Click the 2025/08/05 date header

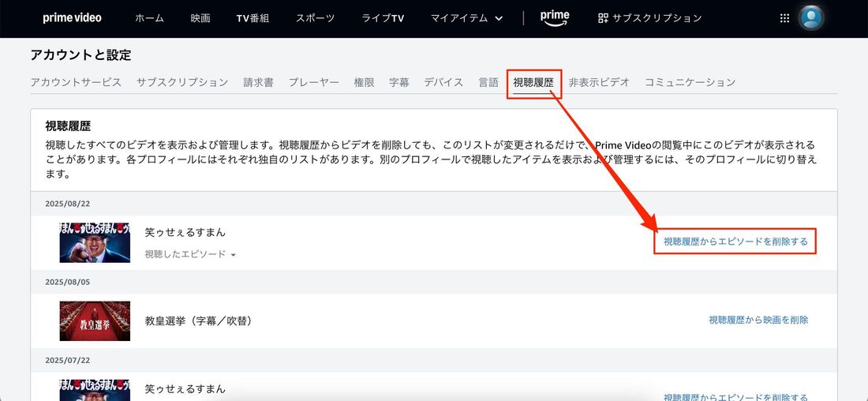68,282
